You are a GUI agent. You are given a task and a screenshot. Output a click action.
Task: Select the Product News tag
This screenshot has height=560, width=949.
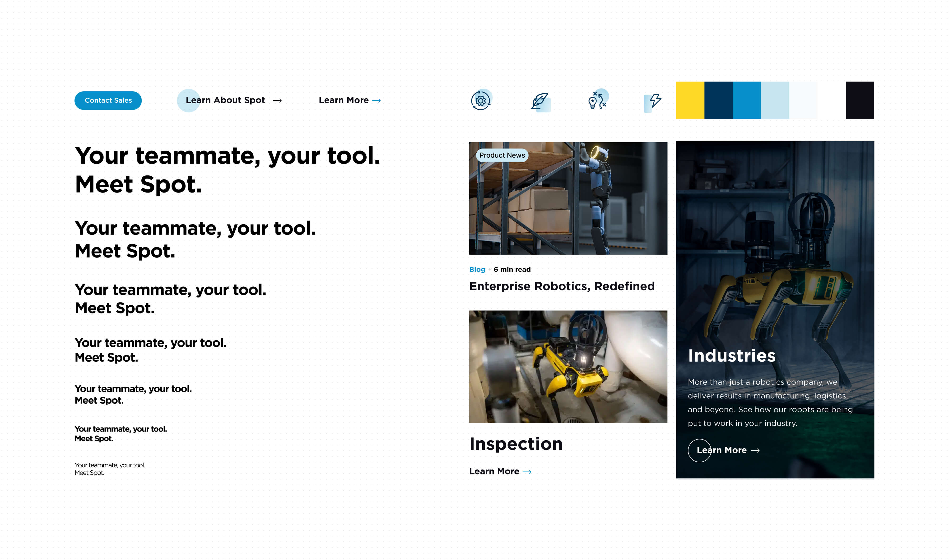point(502,155)
